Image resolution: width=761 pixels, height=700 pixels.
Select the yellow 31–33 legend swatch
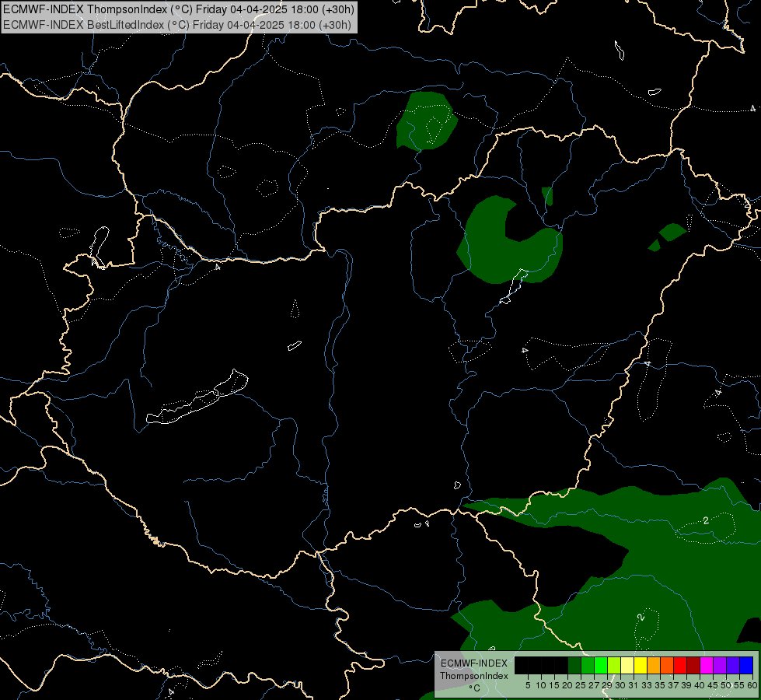pos(641,665)
